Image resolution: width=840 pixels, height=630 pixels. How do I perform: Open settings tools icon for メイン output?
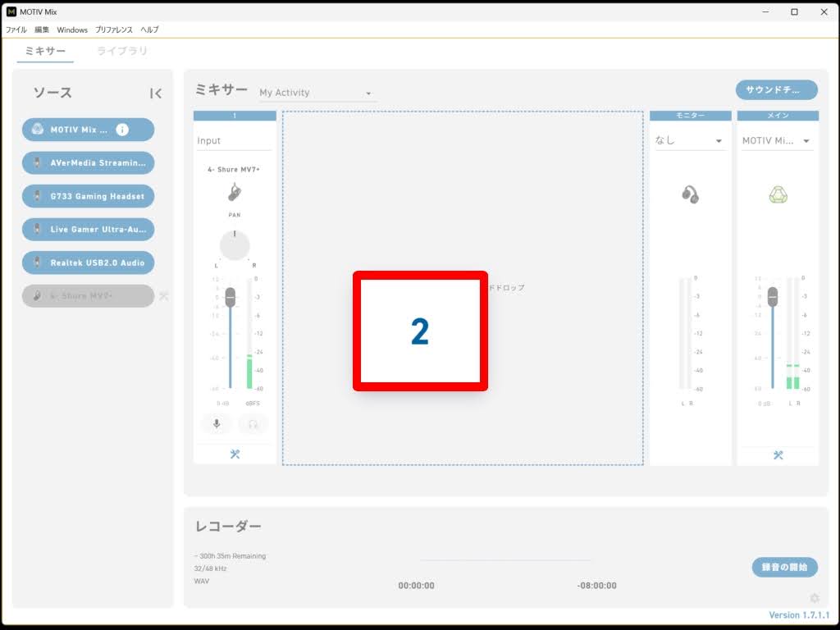point(778,455)
